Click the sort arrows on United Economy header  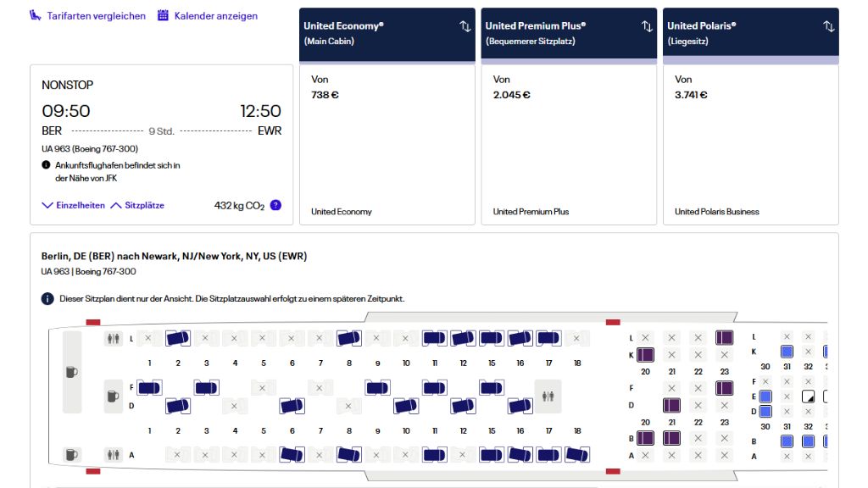(465, 26)
